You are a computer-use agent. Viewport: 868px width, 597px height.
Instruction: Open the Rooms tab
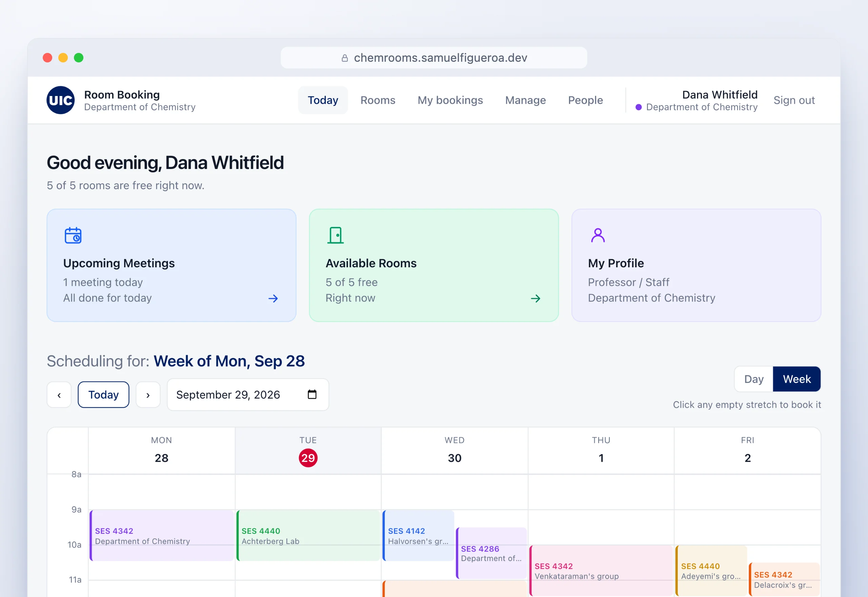point(378,100)
